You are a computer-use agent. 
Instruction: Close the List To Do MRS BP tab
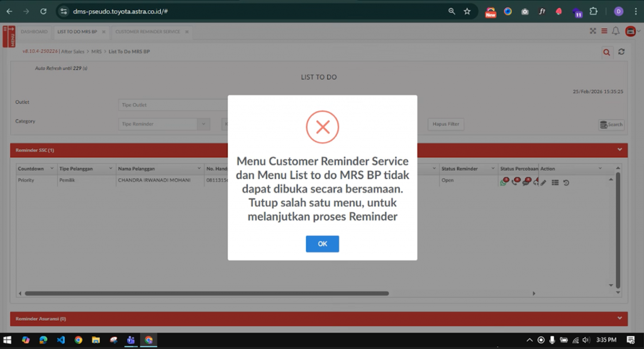(103, 31)
